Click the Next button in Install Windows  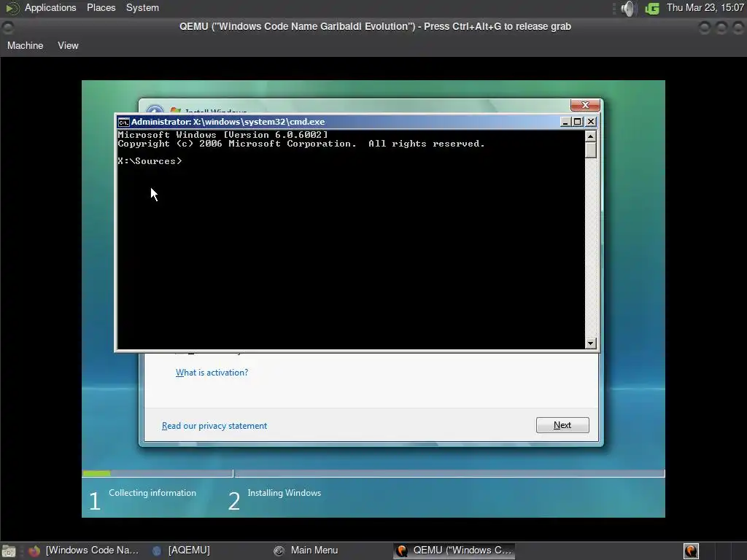click(x=562, y=425)
